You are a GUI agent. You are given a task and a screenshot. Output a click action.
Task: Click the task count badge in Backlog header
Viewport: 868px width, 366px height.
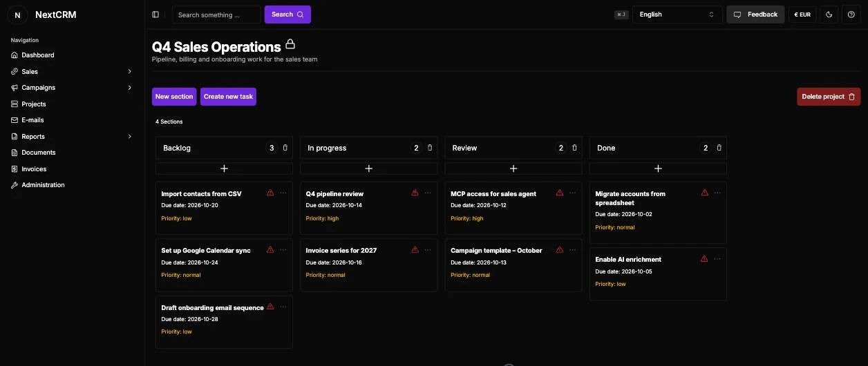272,148
